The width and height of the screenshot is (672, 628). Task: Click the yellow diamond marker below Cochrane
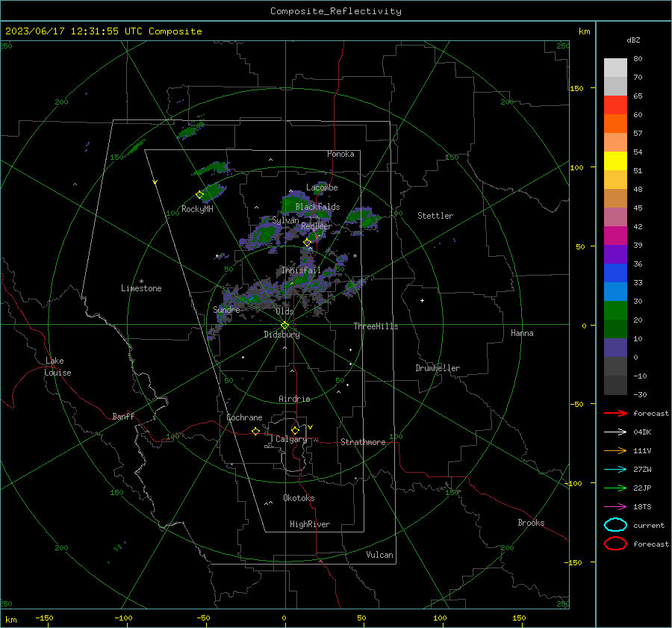coord(256,432)
